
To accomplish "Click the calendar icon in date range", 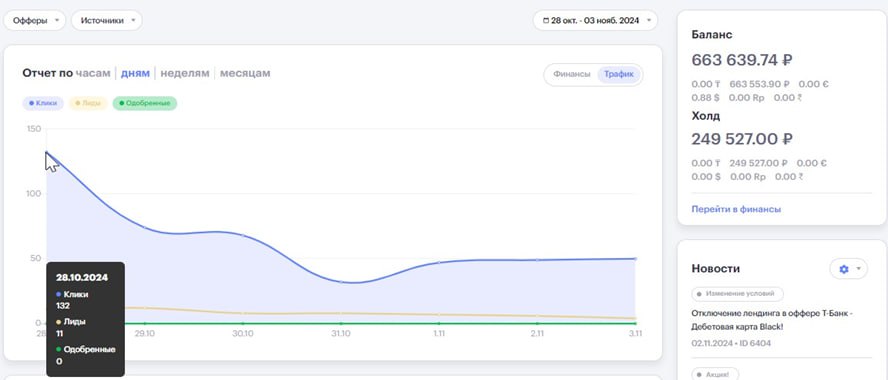I will point(546,20).
